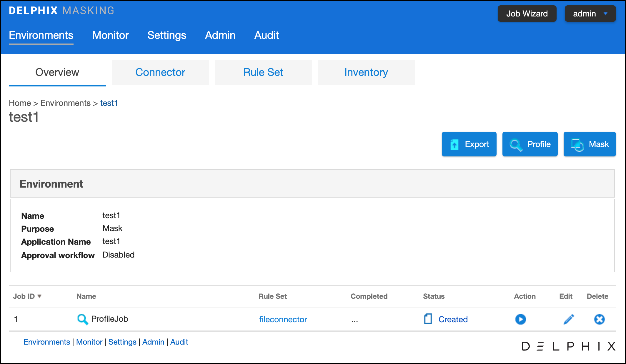Switch to the Connector tab
The width and height of the screenshot is (626, 364).
click(x=160, y=72)
